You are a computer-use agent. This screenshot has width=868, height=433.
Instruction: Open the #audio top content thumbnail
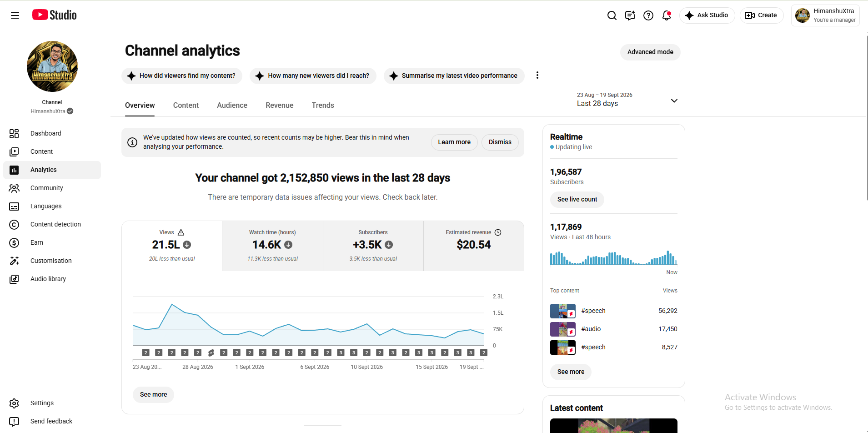[x=563, y=329]
